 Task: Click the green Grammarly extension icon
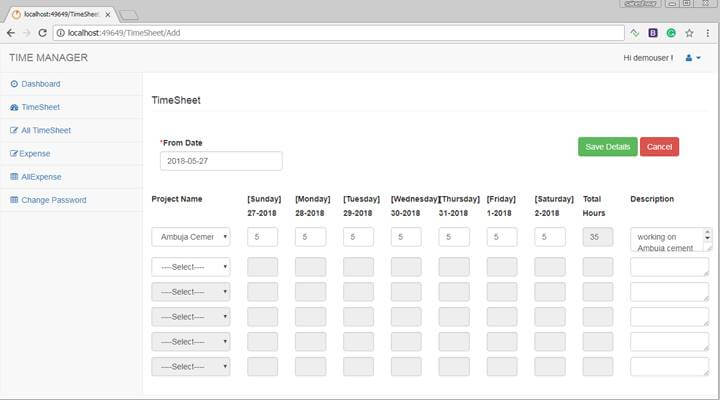tap(671, 33)
